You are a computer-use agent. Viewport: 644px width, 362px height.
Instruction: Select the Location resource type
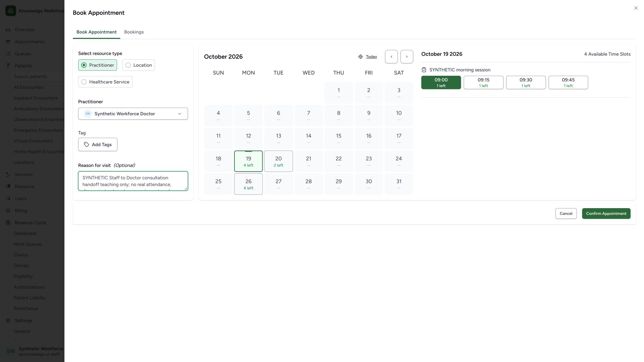click(x=139, y=65)
